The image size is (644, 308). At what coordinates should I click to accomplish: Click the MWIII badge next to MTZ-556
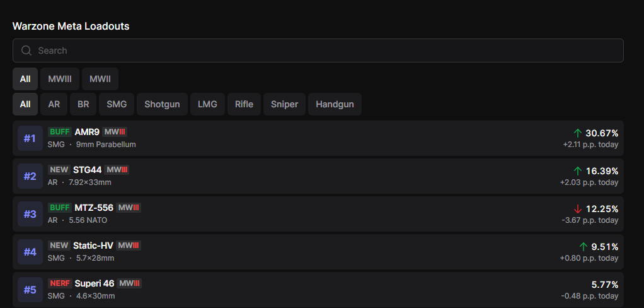[x=128, y=208]
